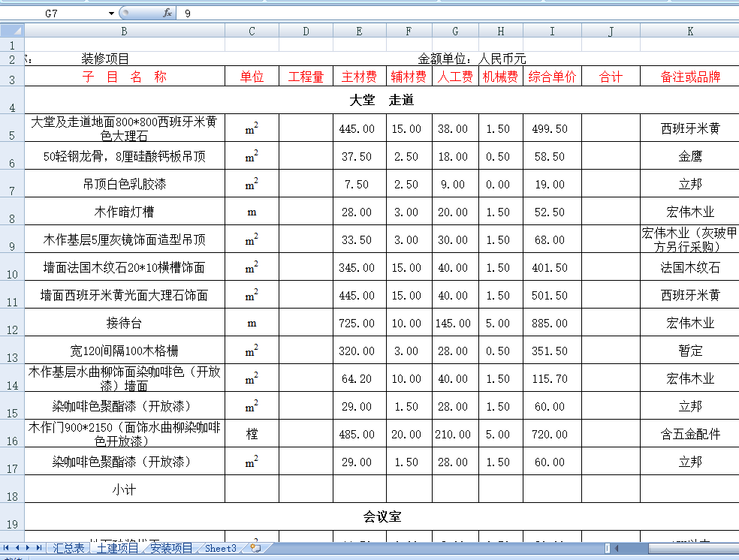
Task: Click the Name Box showing G7
Action: (x=52, y=14)
